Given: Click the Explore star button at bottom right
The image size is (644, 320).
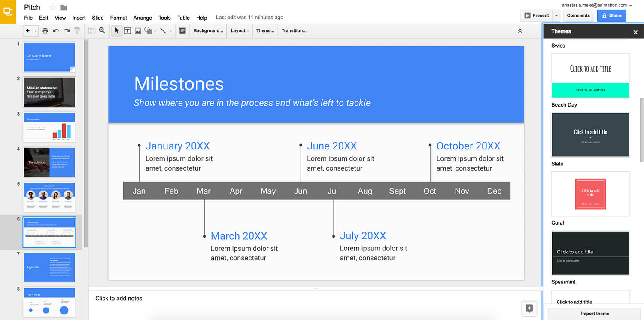Looking at the screenshot, I should point(529,308).
